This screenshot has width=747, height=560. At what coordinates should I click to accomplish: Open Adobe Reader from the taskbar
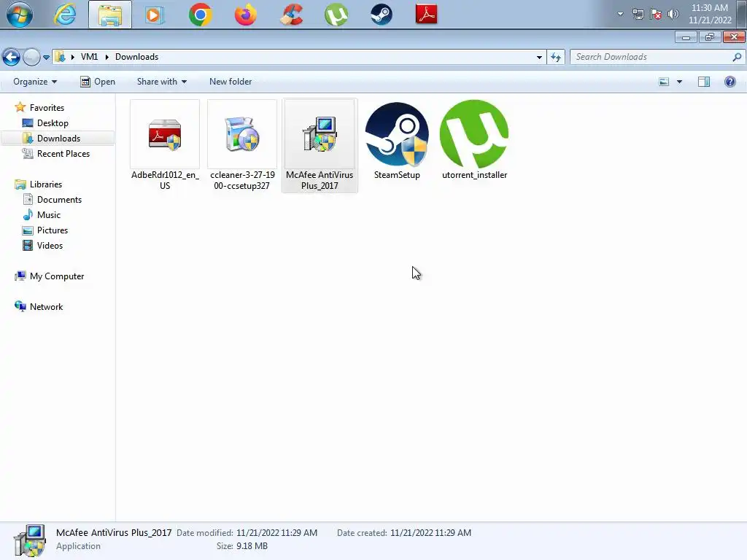click(x=426, y=15)
